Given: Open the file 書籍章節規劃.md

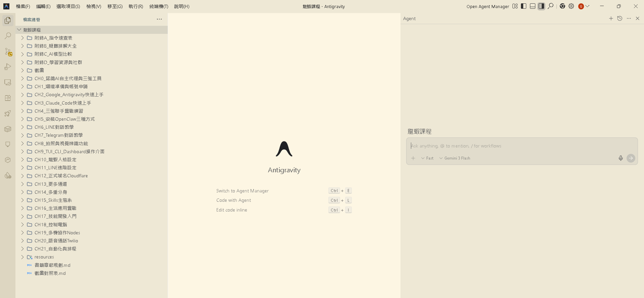Looking at the screenshot, I should 92,265.
